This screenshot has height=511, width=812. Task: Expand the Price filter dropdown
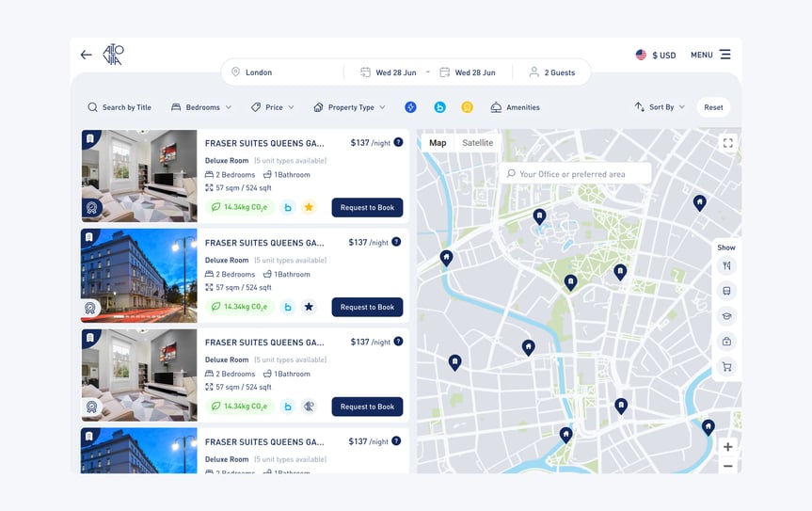click(273, 107)
